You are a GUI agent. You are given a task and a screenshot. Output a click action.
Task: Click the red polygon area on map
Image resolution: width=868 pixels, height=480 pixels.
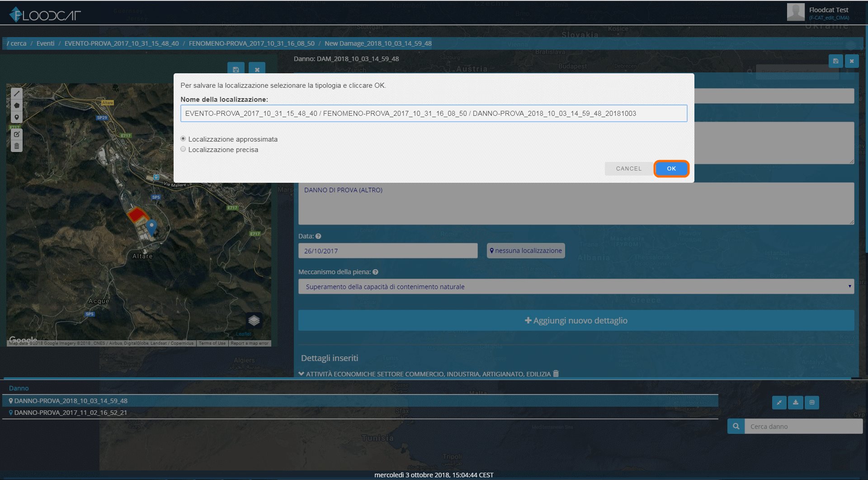(137, 214)
